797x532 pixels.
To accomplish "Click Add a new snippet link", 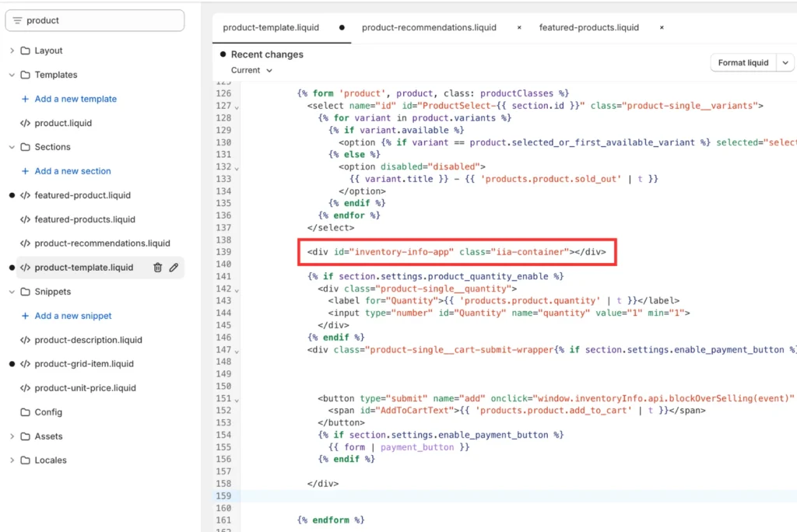I will (73, 316).
